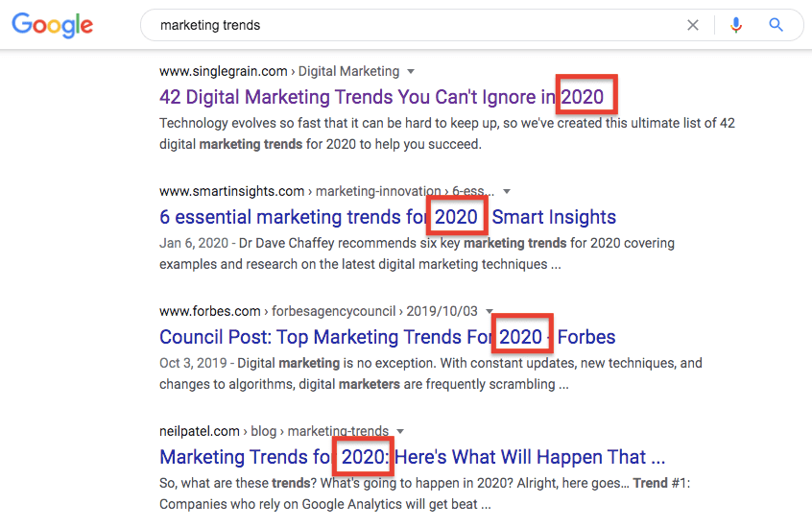
Task: Start voice search with microphone icon
Action: (735, 25)
